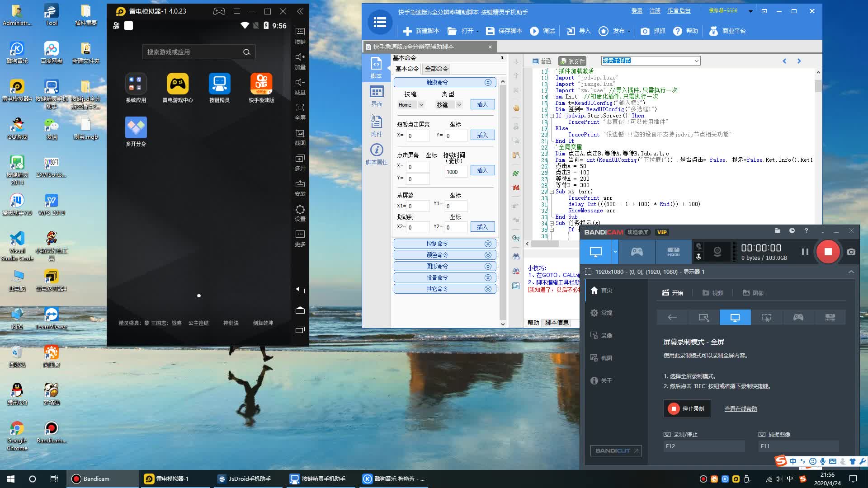868x488 pixels.
Task: Take emulator screenshot with 截图
Action: point(300,133)
